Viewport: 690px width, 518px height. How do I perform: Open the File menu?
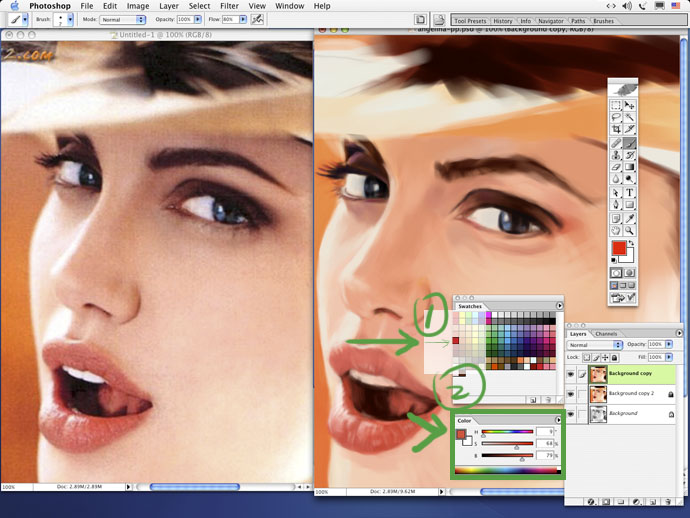point(87,6)
